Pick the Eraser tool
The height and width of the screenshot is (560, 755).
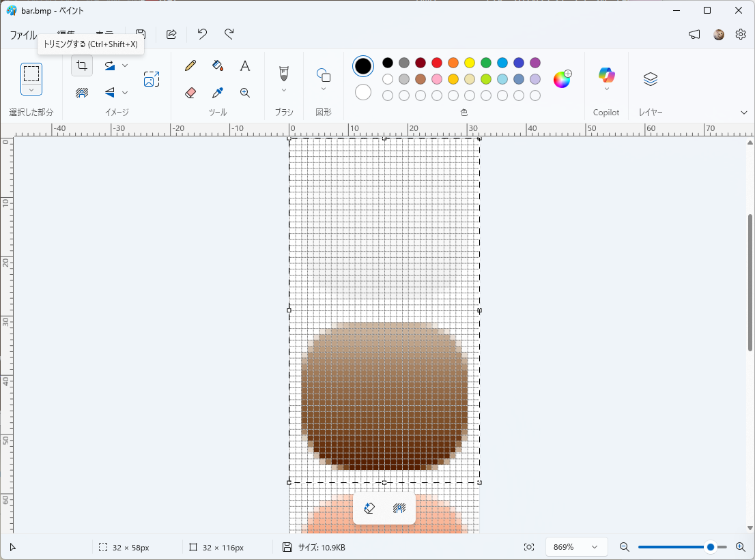(190, 93)
